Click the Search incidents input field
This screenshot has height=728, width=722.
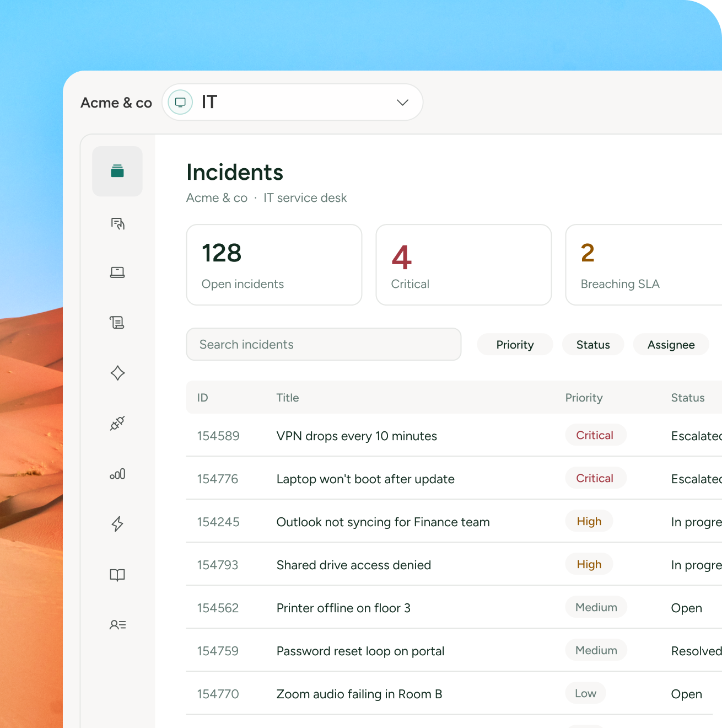pyautogui.click(x=324, y=345)
